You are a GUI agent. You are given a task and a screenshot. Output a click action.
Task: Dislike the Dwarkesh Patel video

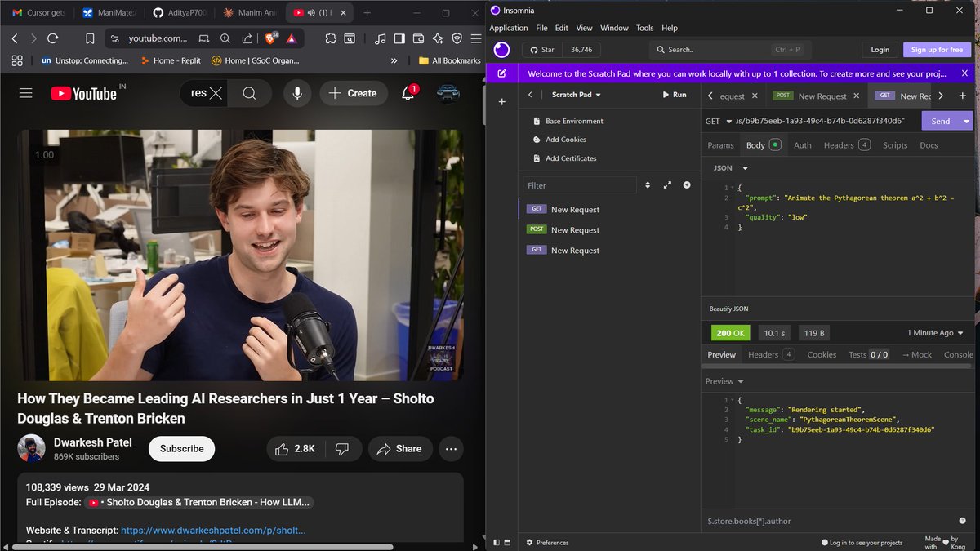(342, 448)
